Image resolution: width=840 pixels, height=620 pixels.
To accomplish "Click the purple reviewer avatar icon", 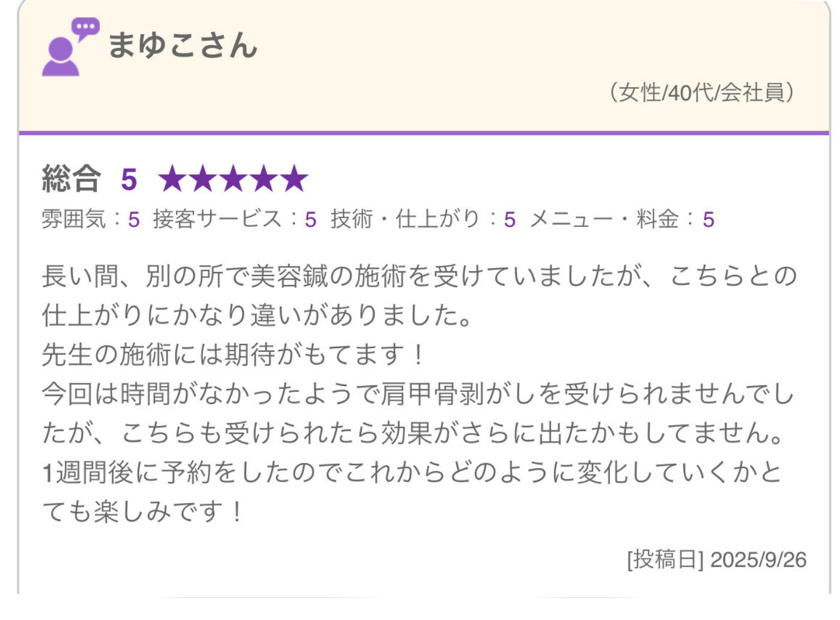I will [60, 57].
